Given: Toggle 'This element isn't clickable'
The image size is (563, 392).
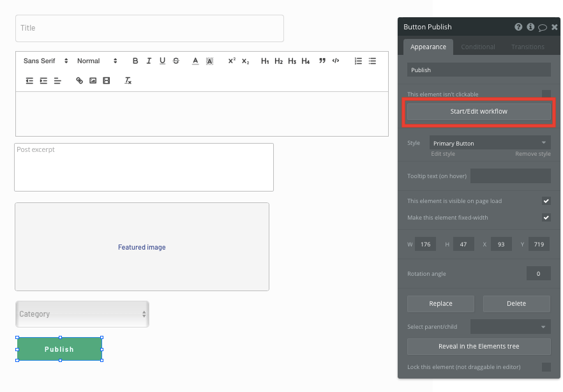Looking at the screenshot, I should point(546,93).
